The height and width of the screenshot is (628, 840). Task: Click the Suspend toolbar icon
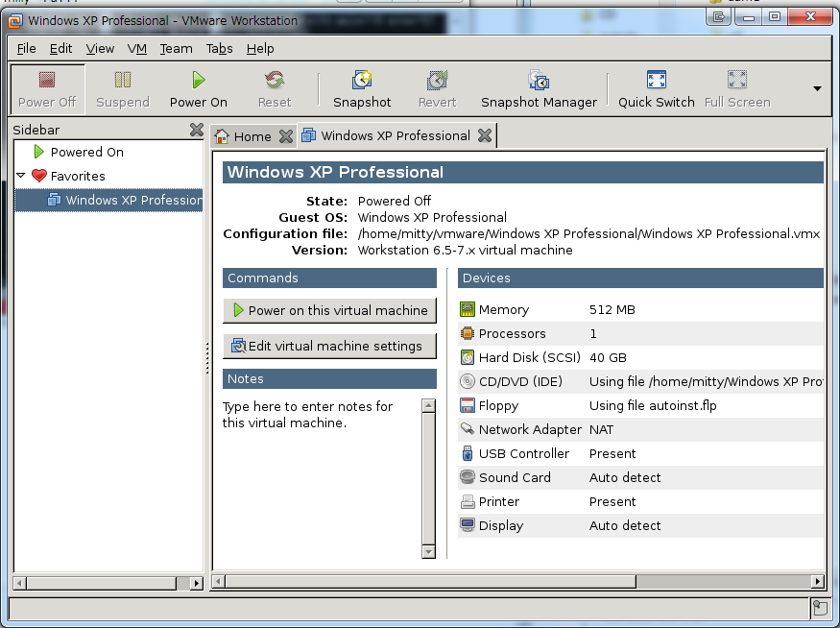click(x=123, y=80)
